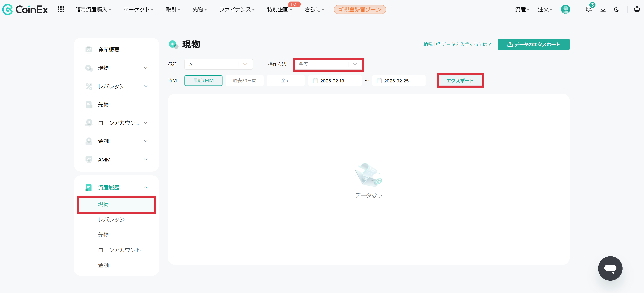Open the マーケット menu
Screen dimensions: 644x293
coord(138,9)
